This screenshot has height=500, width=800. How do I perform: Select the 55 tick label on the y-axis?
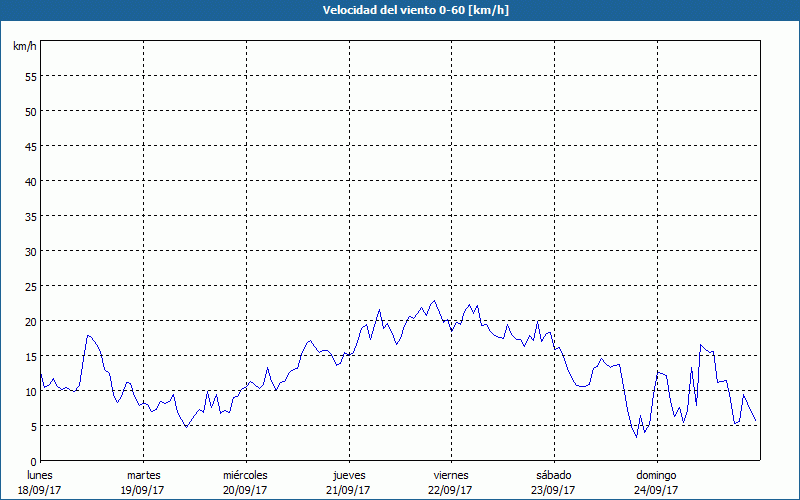30,76
